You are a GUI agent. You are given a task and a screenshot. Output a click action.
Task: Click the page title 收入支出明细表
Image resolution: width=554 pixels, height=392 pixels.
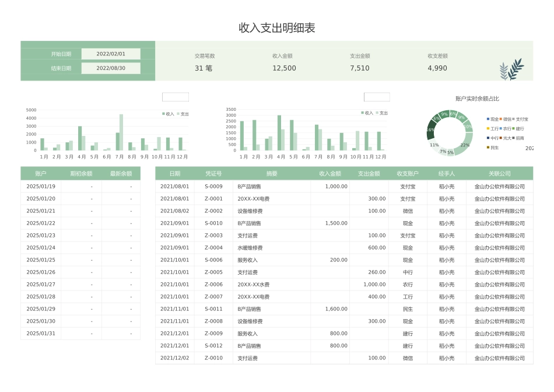(277, 27)
